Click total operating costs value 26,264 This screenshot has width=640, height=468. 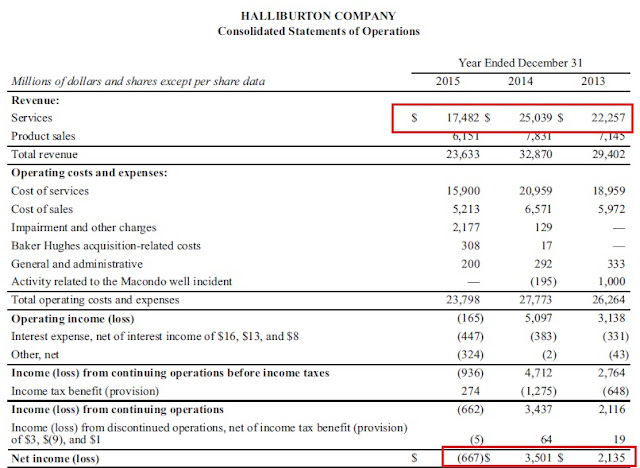tap(609, 300)
